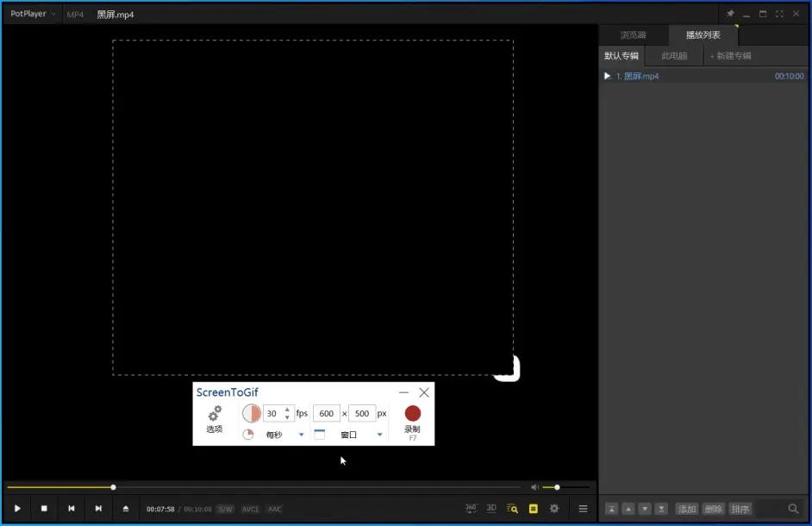The height and width of the screenshot is (526, 812).
Task: Click the S/W decoder indicator
Action: (225, 510)
